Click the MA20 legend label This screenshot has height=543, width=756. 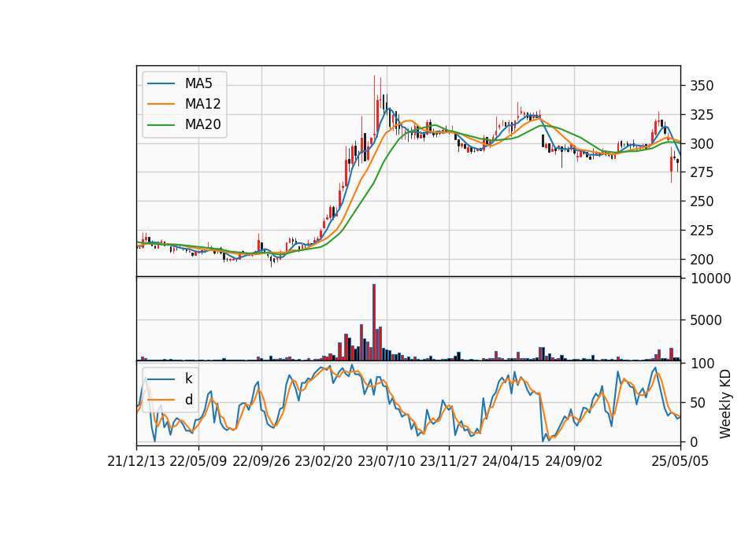pyautogui.click(x=202, y=125)
